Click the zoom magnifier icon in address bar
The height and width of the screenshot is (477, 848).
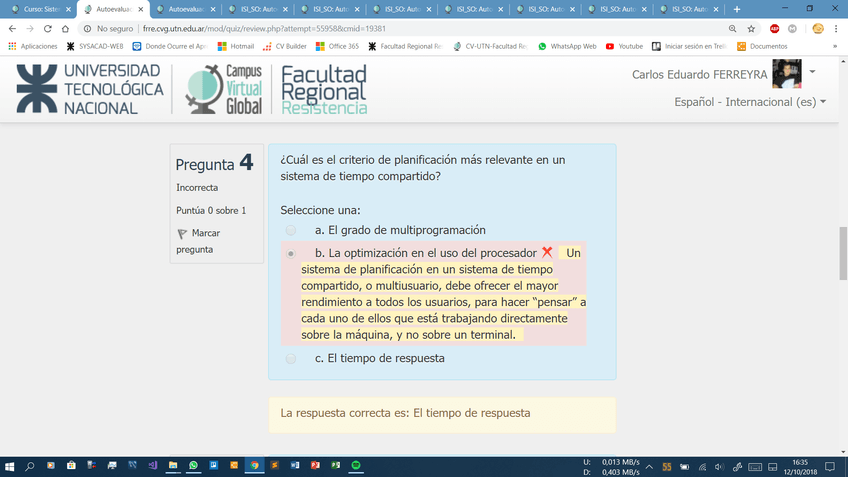[733, 29]
